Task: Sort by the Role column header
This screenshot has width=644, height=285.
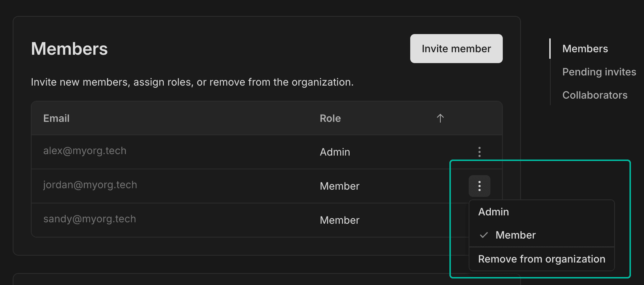Action: click(330, 118)
